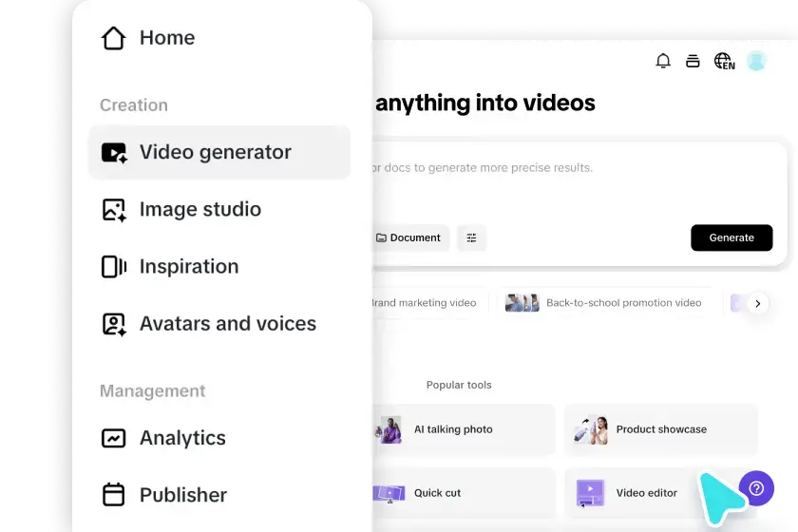Click the stacked cards icon in header
The image size is (798, 532).
coord(693,61)
